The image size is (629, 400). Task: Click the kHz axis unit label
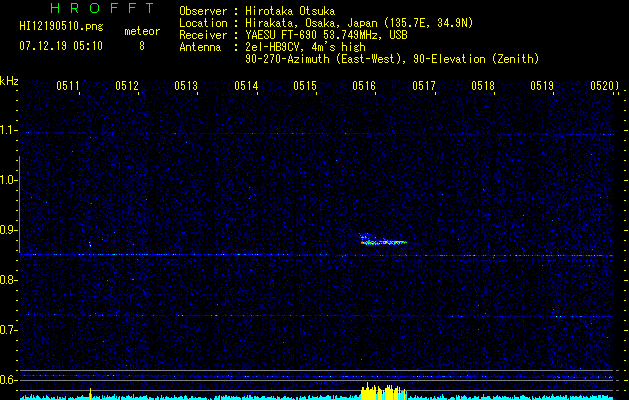pos(9,81)
